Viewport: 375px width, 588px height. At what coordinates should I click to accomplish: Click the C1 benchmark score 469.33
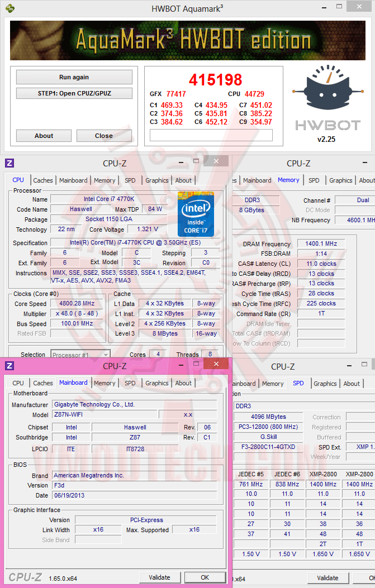172,106
